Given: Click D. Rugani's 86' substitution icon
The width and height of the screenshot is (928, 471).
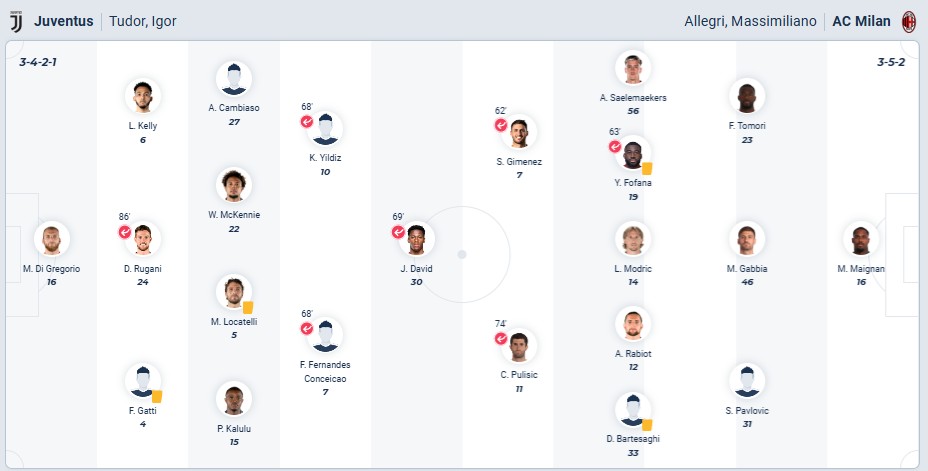Looking at the screenshot, I should click(125, 232).
